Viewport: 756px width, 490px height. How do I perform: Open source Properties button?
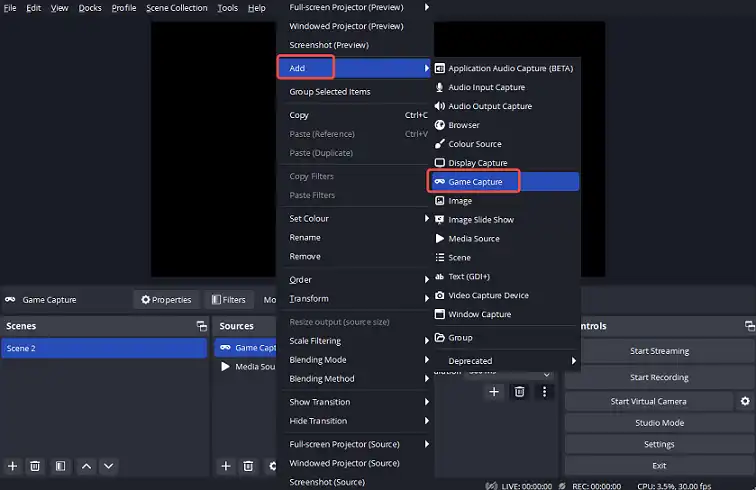(166, 300)
